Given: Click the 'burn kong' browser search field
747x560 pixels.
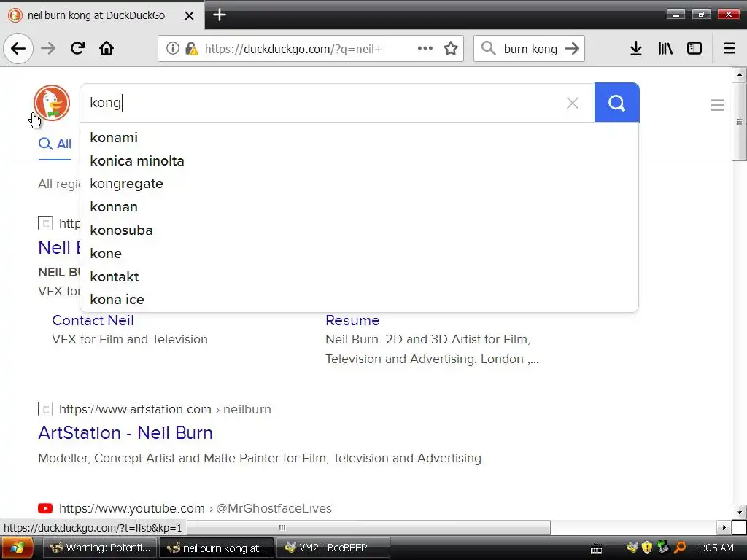Looking at the screenshot, I should coord(530,49).
